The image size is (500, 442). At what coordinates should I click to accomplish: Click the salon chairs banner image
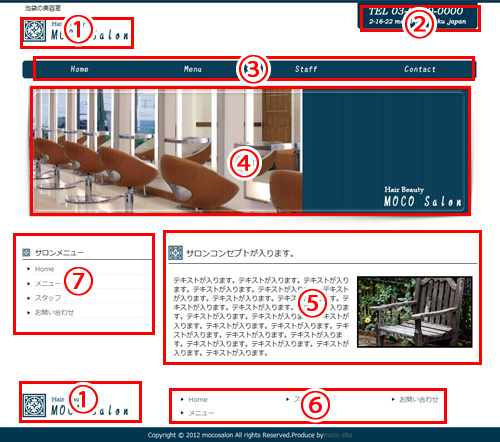coord(168,151)
